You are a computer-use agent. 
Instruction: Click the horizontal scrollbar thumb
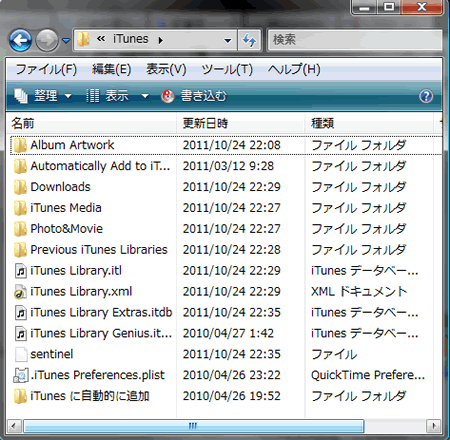[x=193, y=426]
